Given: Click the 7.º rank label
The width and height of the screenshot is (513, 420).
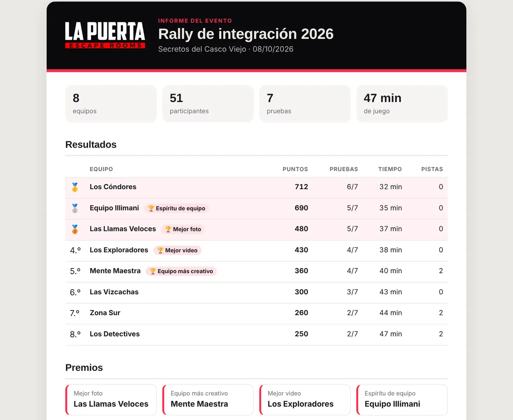Looking at the screenshot, I should pyautogui.click(x=75, y=313).
